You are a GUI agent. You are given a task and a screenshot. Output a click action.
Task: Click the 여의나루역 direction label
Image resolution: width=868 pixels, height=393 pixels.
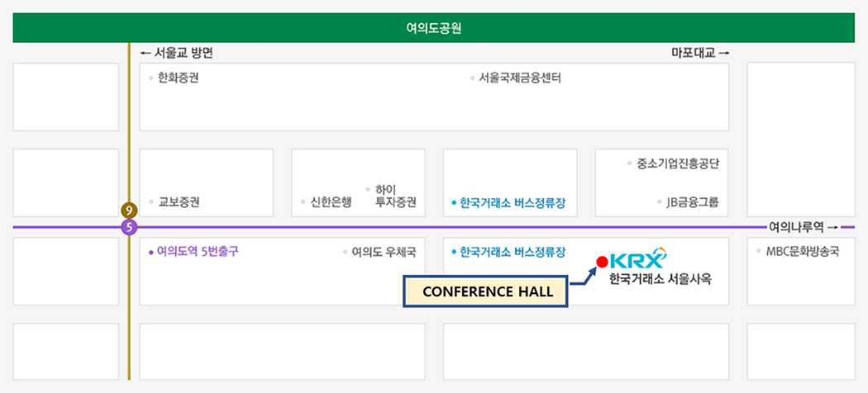[x=803, y=227]
